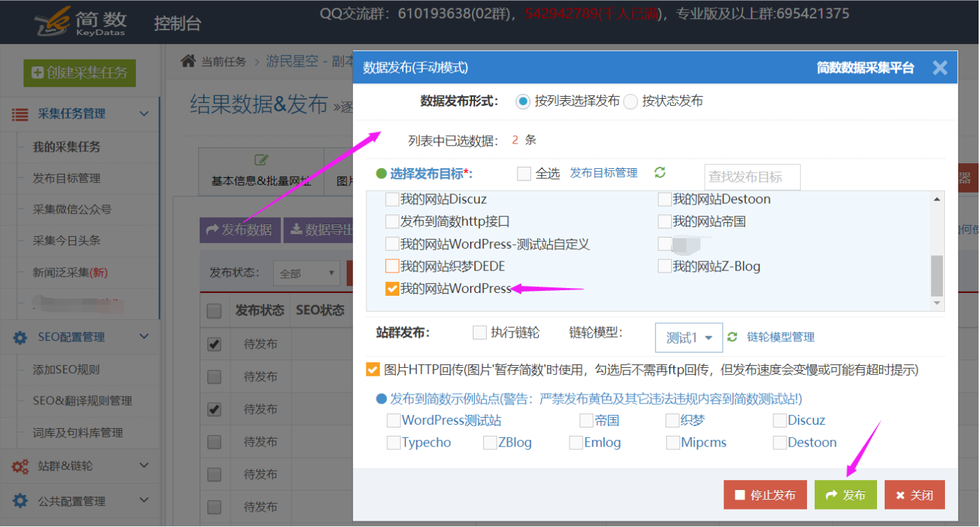
Task: Collapse the 采集任务管理 section
Action: 144,114
